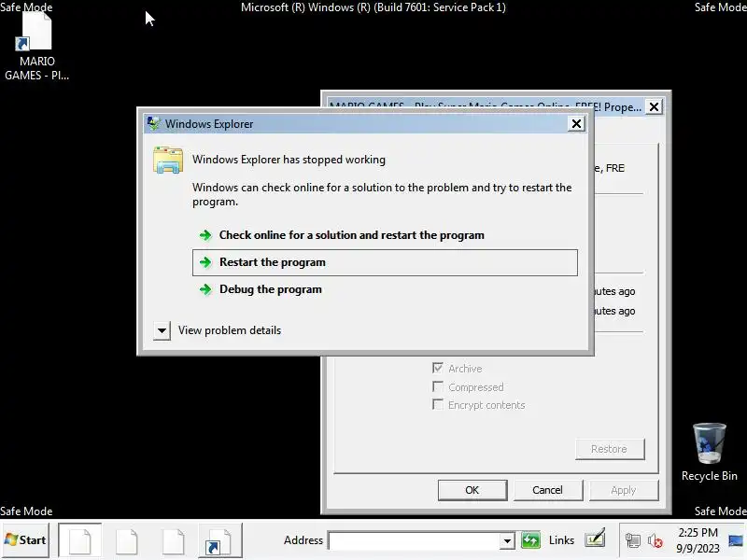Click the Links toolbar label
Viewport: 747px width, 560px height.
click(x=561, y=540)
